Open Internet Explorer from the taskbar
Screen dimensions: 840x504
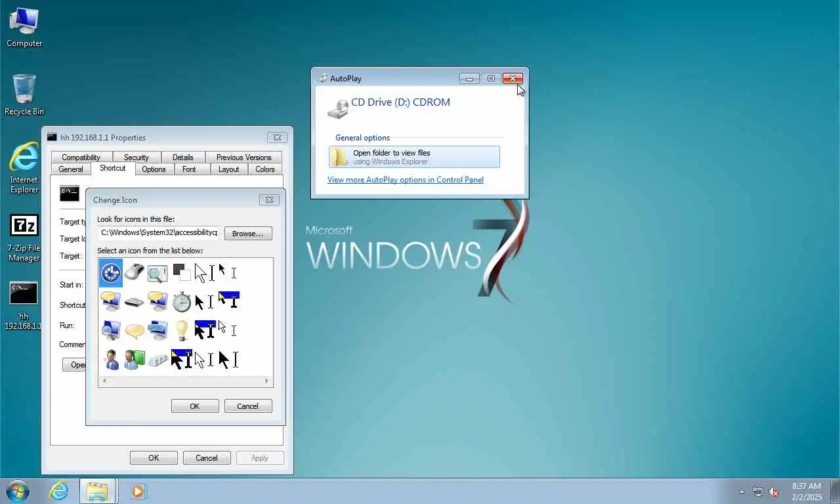(x=58, y=491)
